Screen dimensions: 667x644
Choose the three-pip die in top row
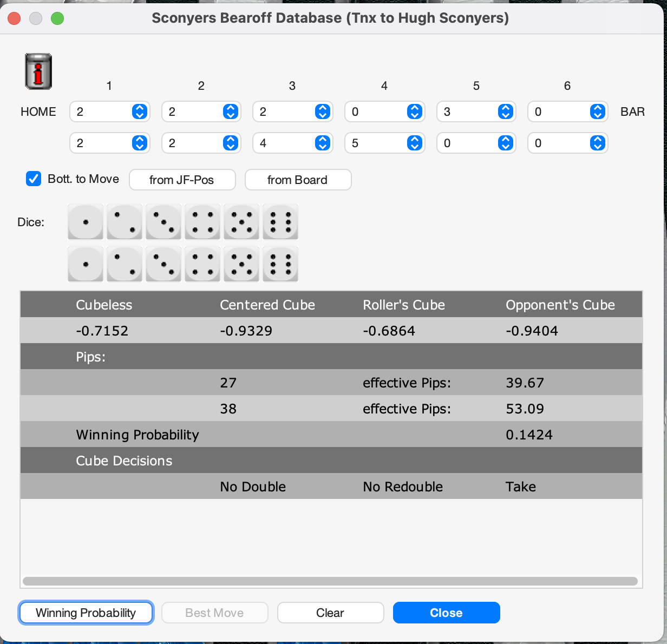(164, 222)
